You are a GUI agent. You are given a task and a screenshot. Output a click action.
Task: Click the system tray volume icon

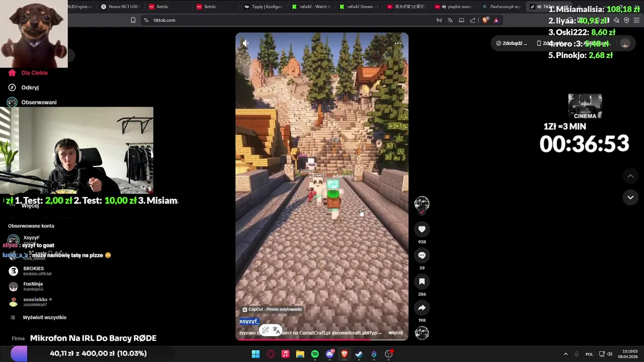pyautogui.click(x=610, y=354)
